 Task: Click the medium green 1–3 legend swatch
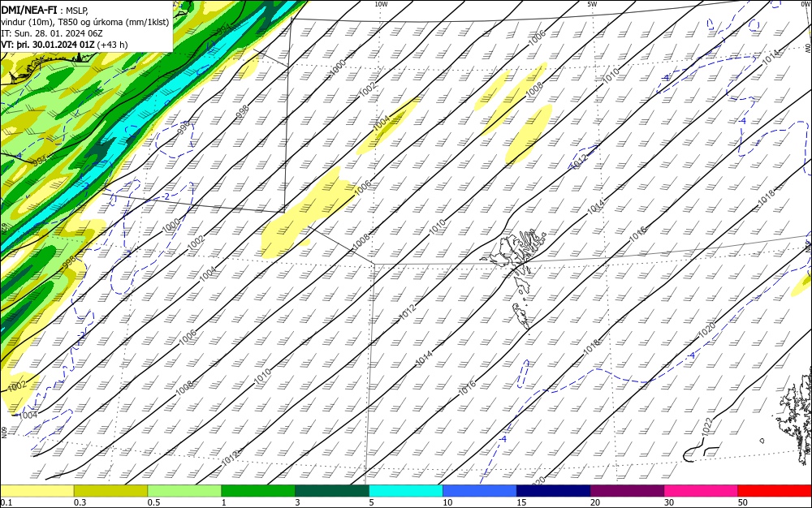[258, 491]
